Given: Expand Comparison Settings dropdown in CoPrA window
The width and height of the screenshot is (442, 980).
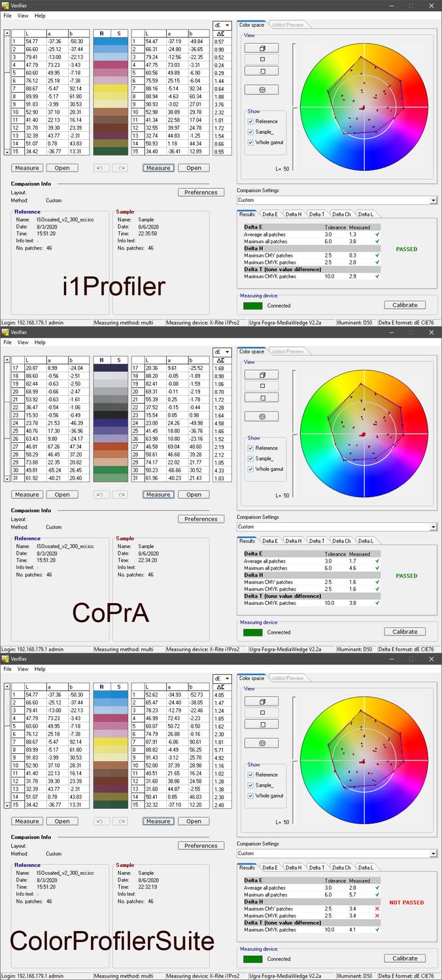Looking at the screenshot, I should point(337,527).
